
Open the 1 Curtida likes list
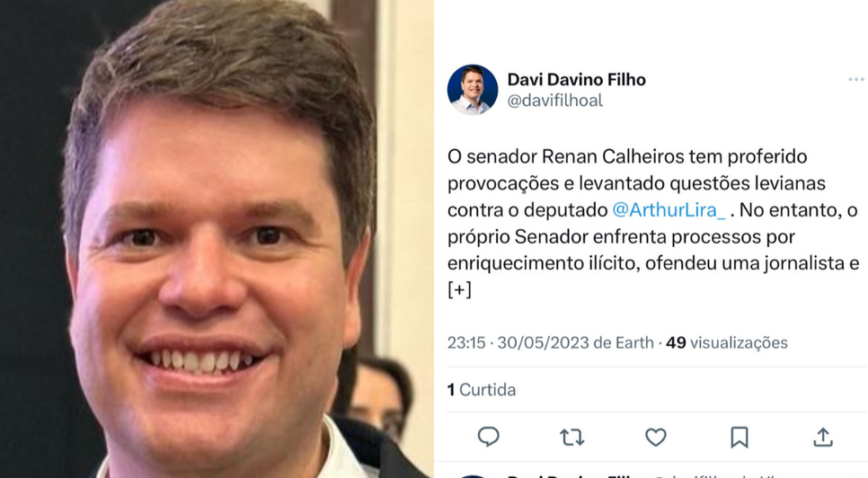[x=482, y=390]
